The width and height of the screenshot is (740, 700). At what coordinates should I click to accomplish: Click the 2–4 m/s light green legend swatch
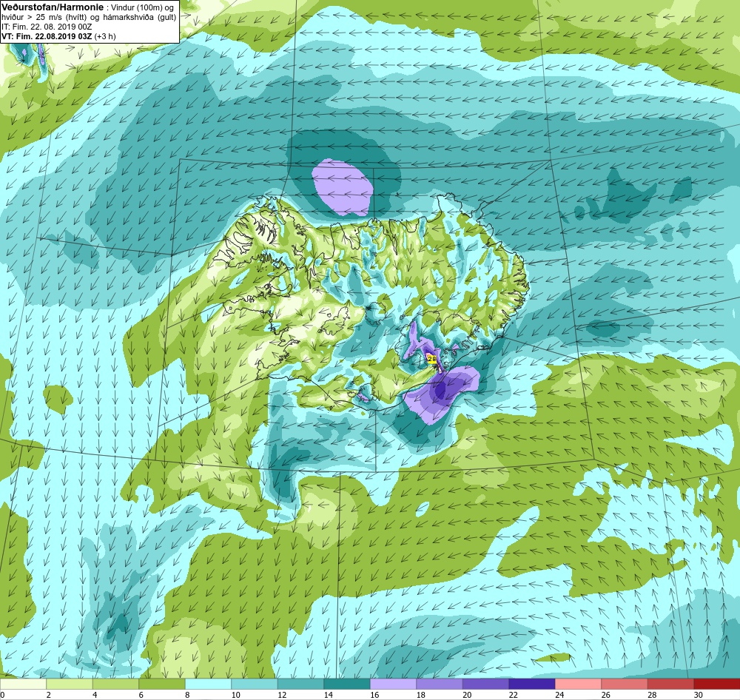point(70,684)
